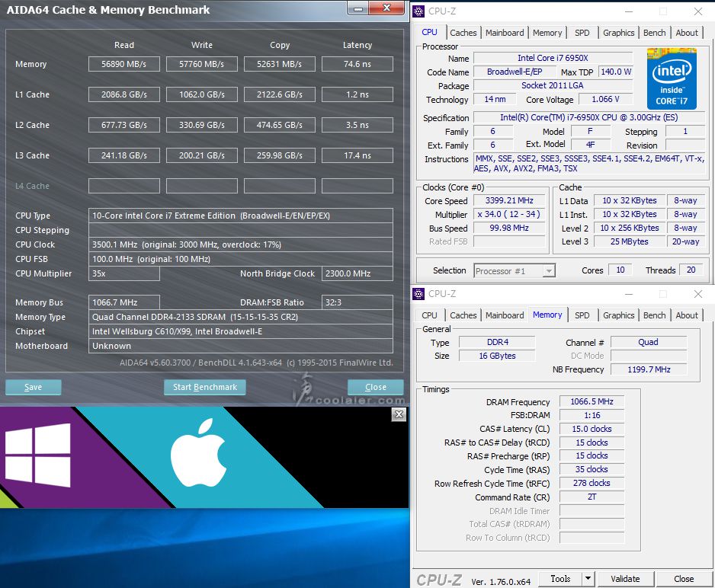This screenshot has width=715, height=588.
Task: Open the Tools dropdown arrow in CPU-Z
Action: tap(588, 578)
